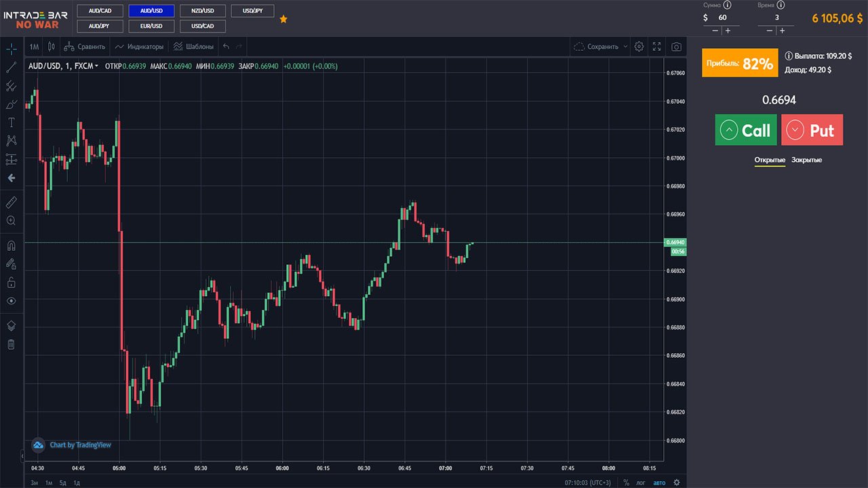The width and height of the screenshot is (868, 488).
Task: Activate the zoom in tool
Action: (x=11, y=220)
